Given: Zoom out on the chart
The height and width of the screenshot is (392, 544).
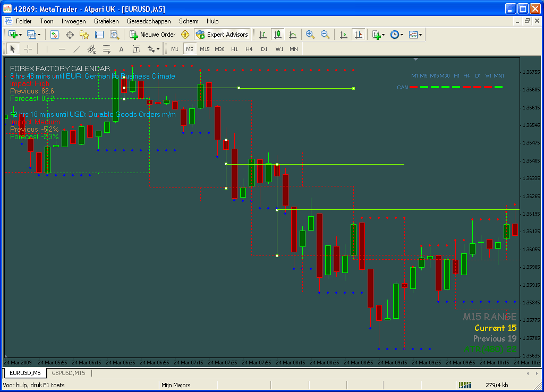Looking at the screenshot, I should (x=325, y=35).
